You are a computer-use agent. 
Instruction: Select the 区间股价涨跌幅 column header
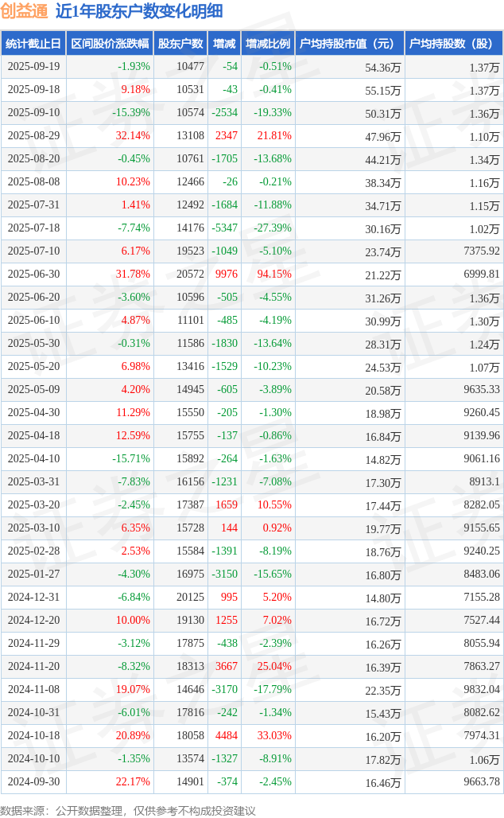(x=110, y=44)
